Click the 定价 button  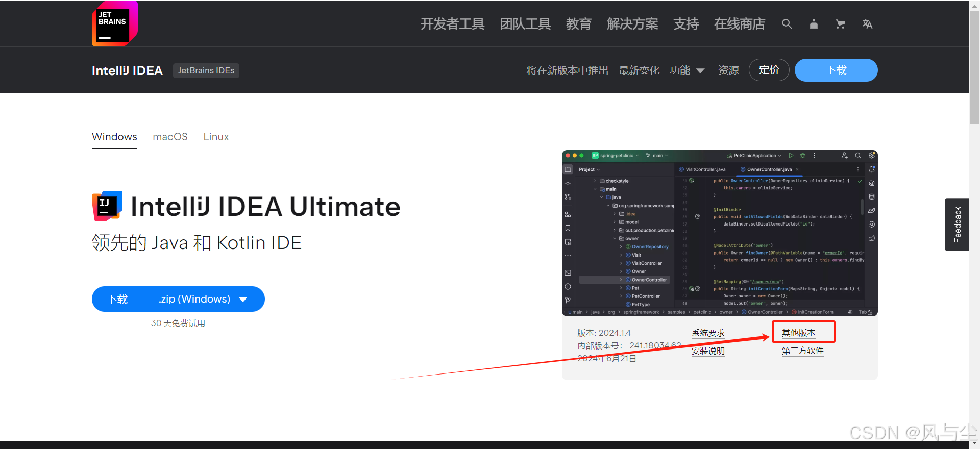[769, 70]
